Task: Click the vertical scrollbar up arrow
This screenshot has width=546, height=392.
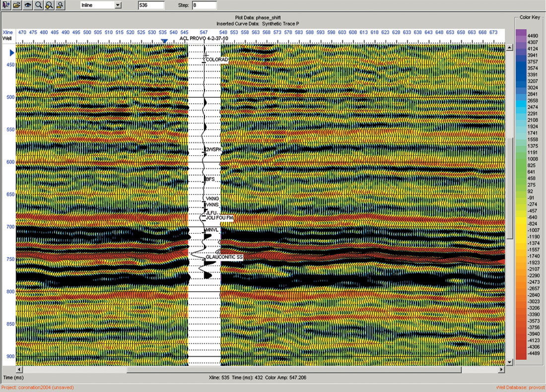Action: (x=509, y=48)
